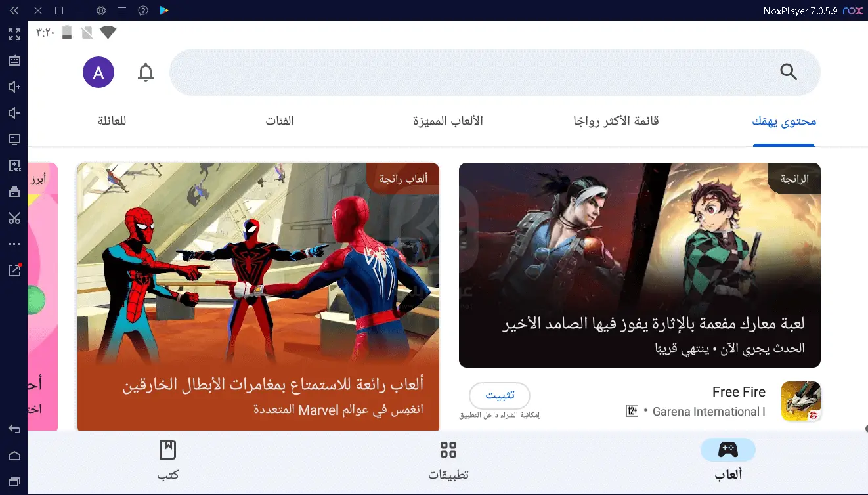Click the Free Fire app thumbnail

(x=800, y=401)
